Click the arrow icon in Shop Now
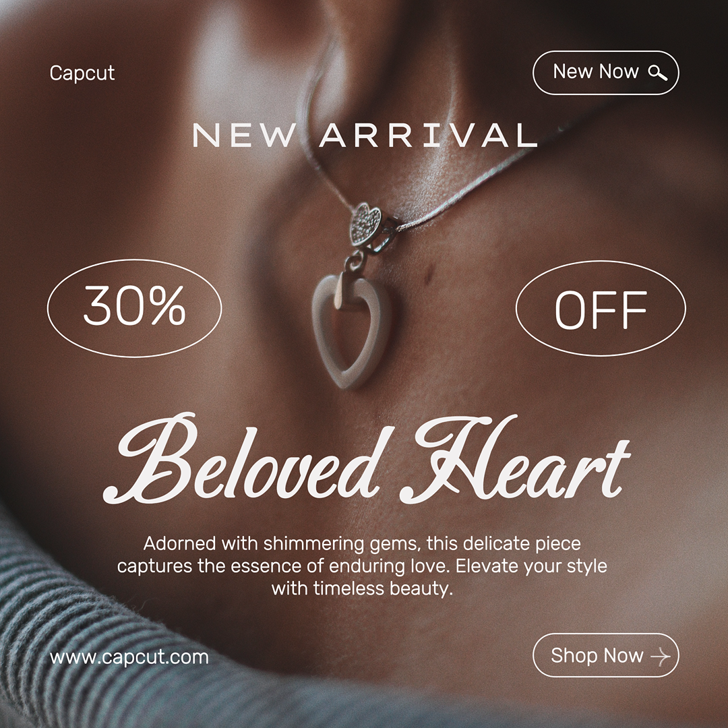728x728 pixels. click(x=660, y=656)
